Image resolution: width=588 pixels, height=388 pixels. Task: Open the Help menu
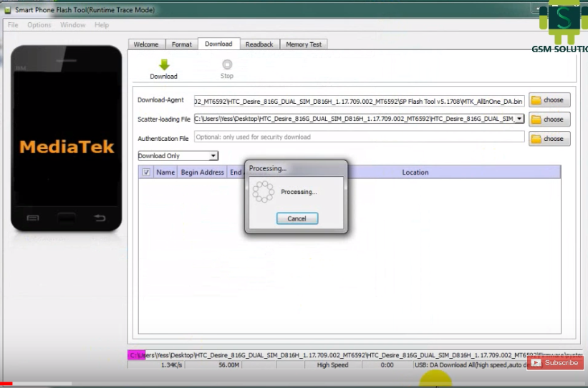pyautogui.click(x=102, y=25)
